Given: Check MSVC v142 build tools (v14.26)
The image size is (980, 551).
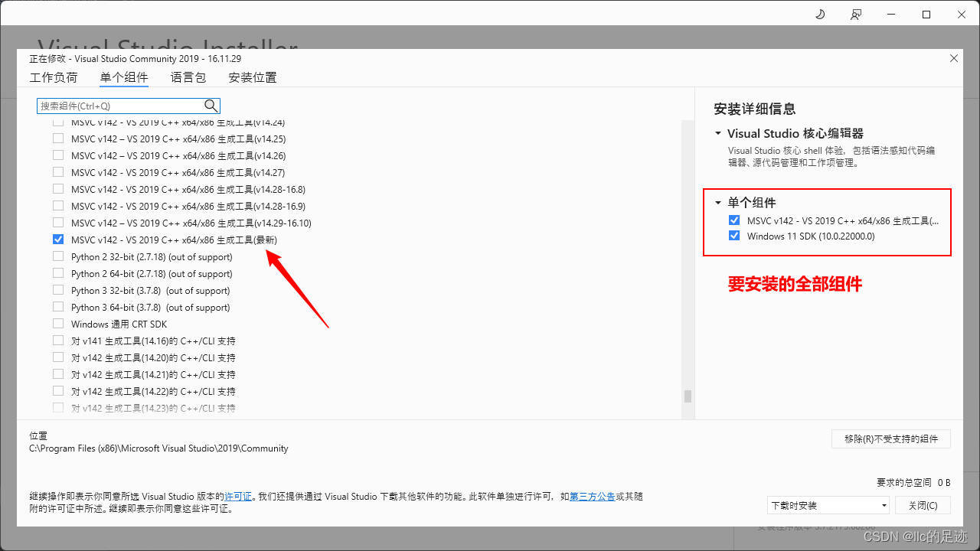Looking at the screenshot, I should coord(58,155).
